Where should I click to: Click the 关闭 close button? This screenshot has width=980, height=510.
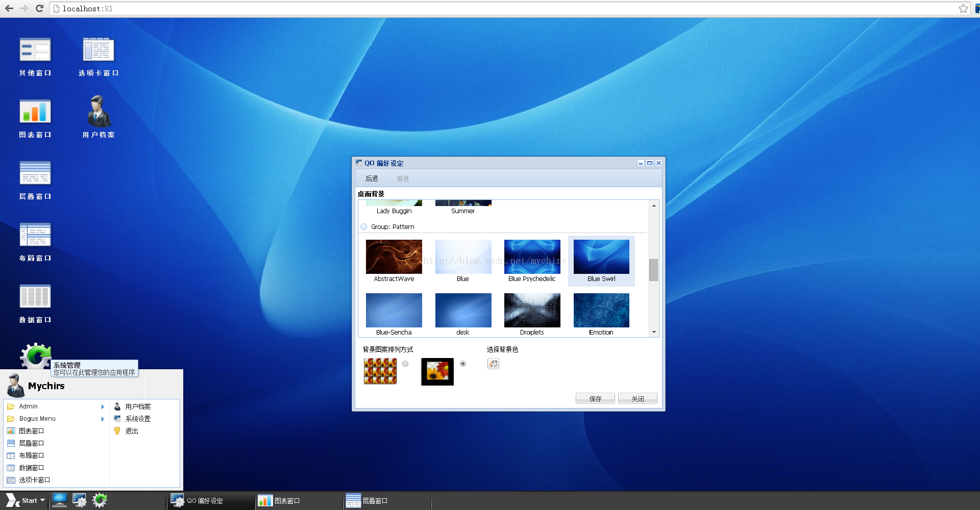[x=638, y=399]
